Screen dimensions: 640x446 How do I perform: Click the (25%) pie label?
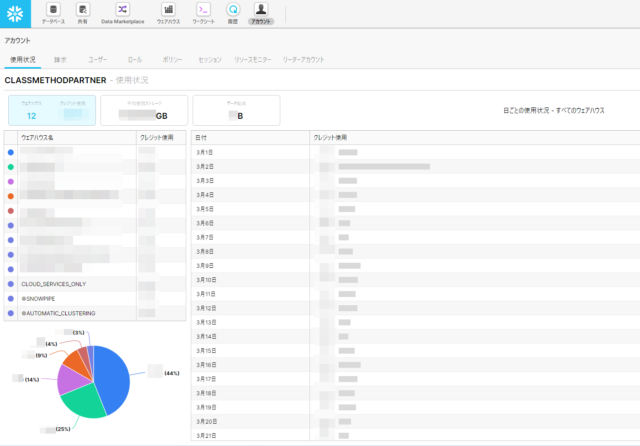[63, 429]
